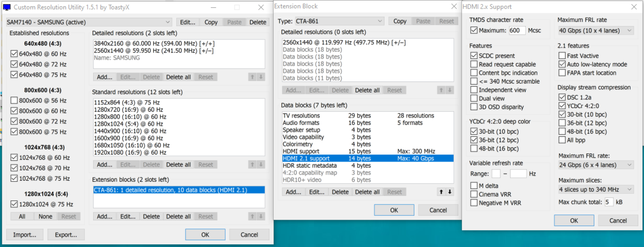Viewport: 644px width, 247px height.
Task: Close the Extension Block window
Action: (x=454, y=6)
